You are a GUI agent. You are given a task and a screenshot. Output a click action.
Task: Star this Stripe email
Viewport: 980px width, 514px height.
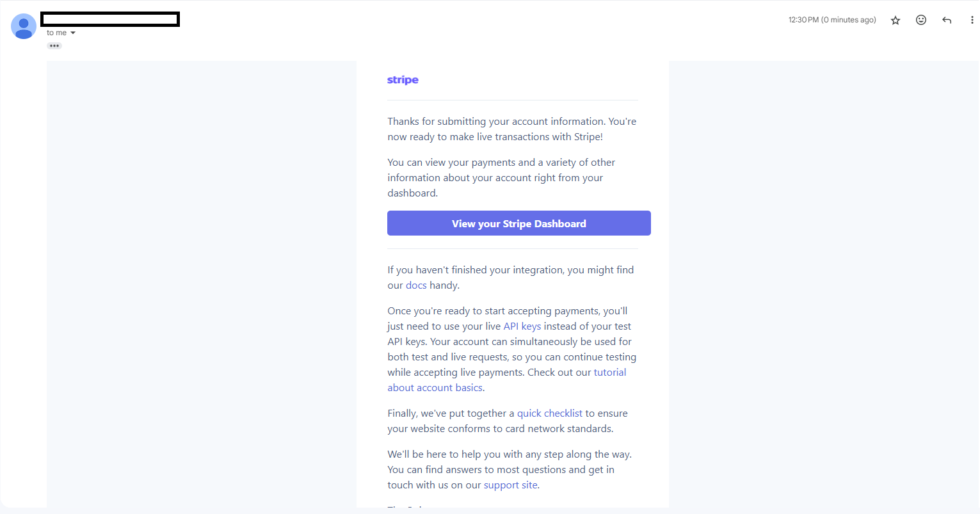coord(896,20)
